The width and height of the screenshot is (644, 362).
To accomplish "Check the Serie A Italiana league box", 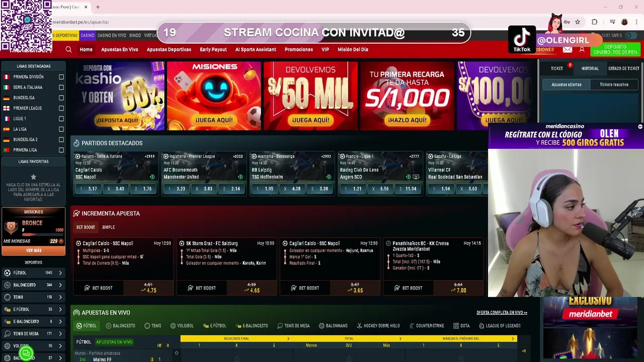I will click(x=61, y=87).
